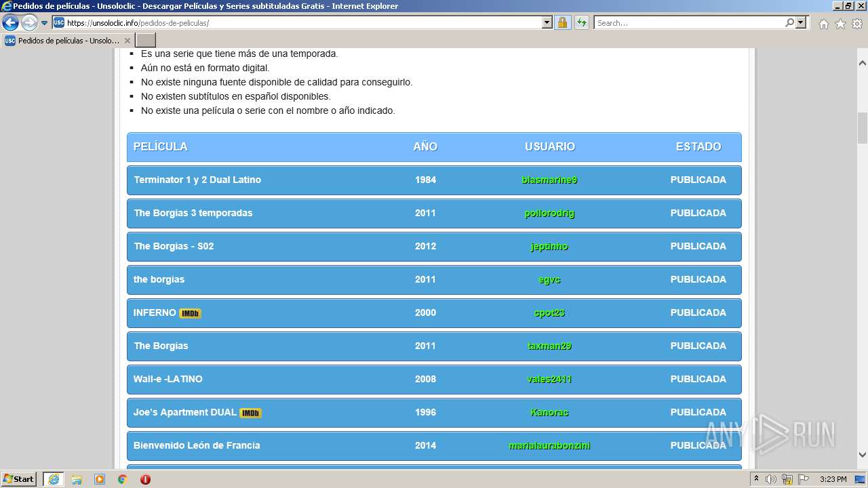Click the PELÍCULA column header
Viewport: 868px width, 488px height.
pyautogui.click(x=160, y=146)
